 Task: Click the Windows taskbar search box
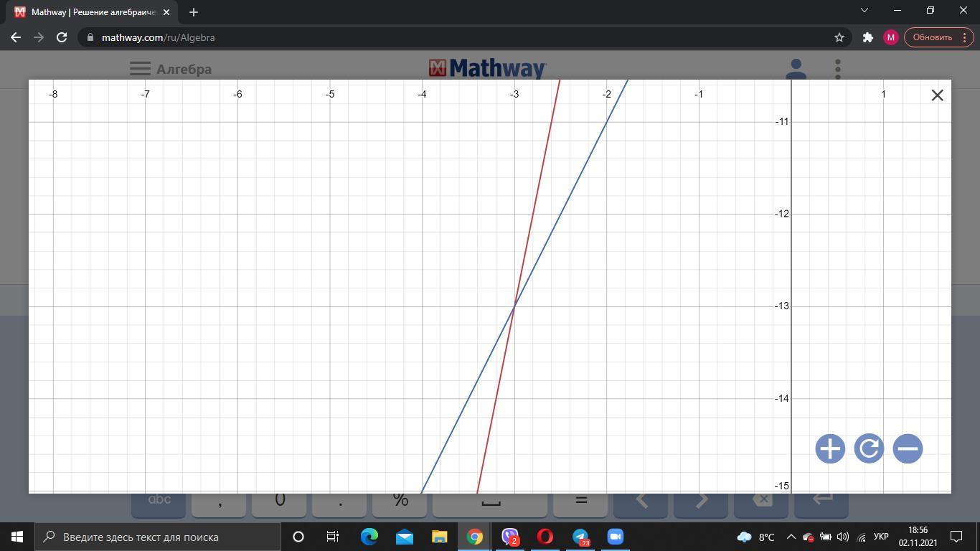157,537
